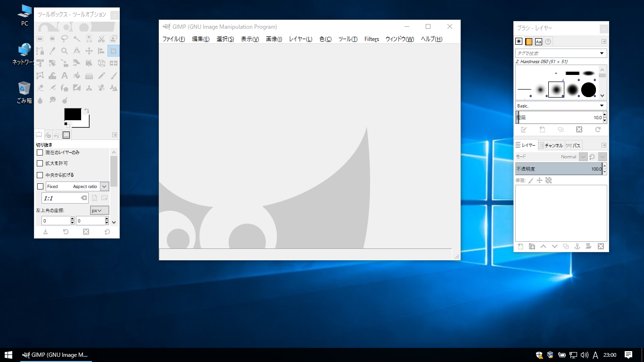Select the Paintbrush tool

pyautogui.click(x=114, y=75)
